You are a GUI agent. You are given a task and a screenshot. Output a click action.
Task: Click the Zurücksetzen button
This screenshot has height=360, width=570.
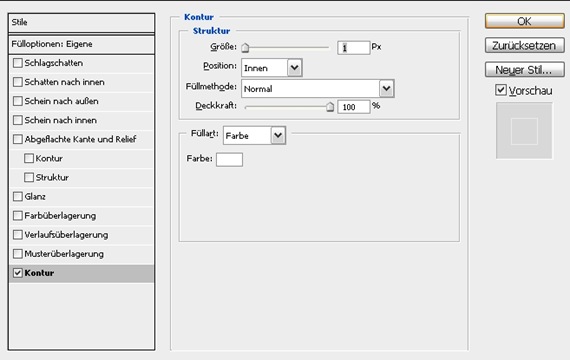pos(525,45)
